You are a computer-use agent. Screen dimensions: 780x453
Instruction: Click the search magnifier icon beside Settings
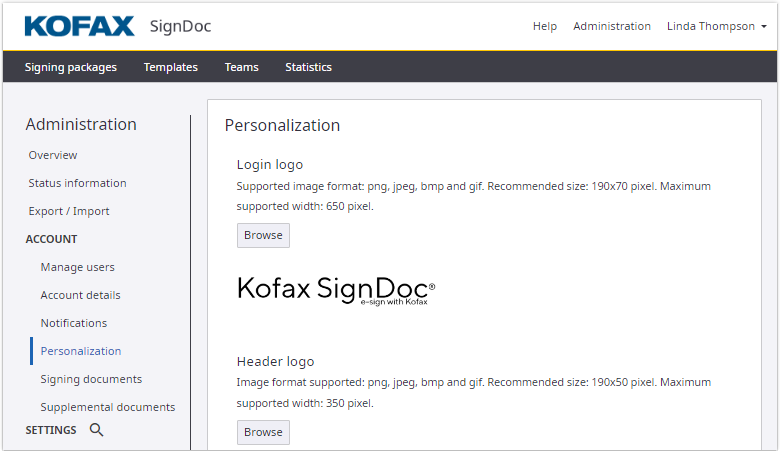click(x=97, y=430)
